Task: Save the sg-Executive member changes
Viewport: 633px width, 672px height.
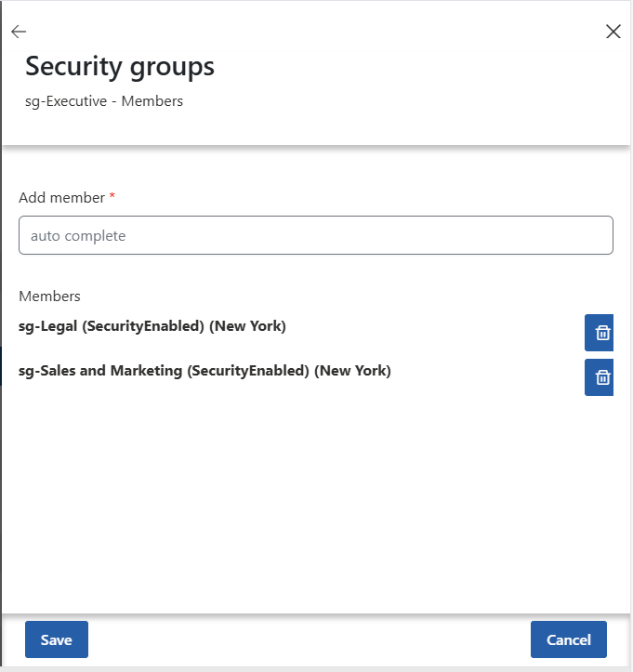Action: (56, 639)
